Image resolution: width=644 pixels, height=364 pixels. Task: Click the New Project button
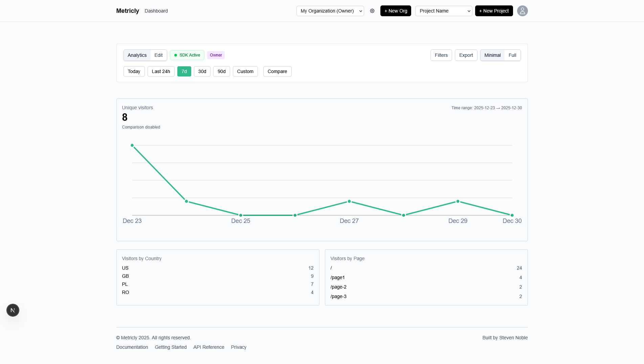pos(494,11)
